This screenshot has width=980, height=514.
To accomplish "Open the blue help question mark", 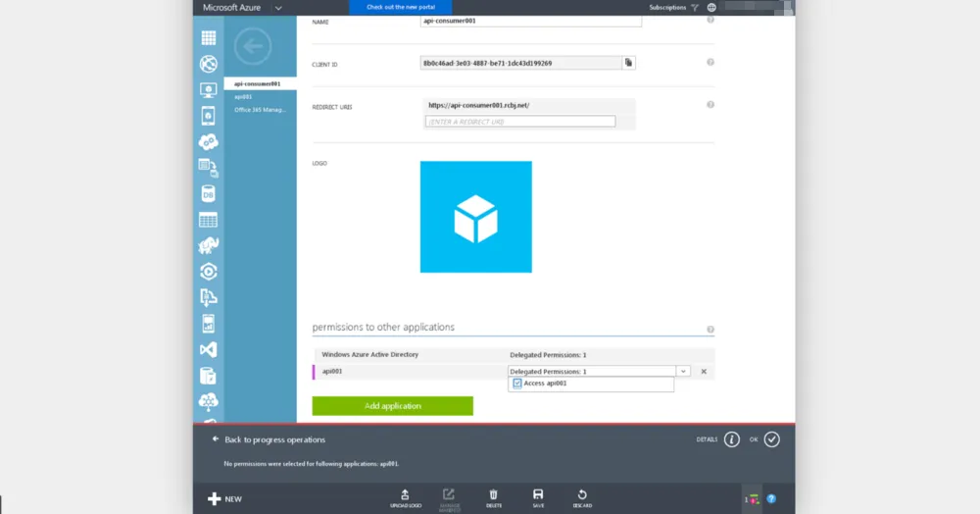I will (x=771, y=499).
